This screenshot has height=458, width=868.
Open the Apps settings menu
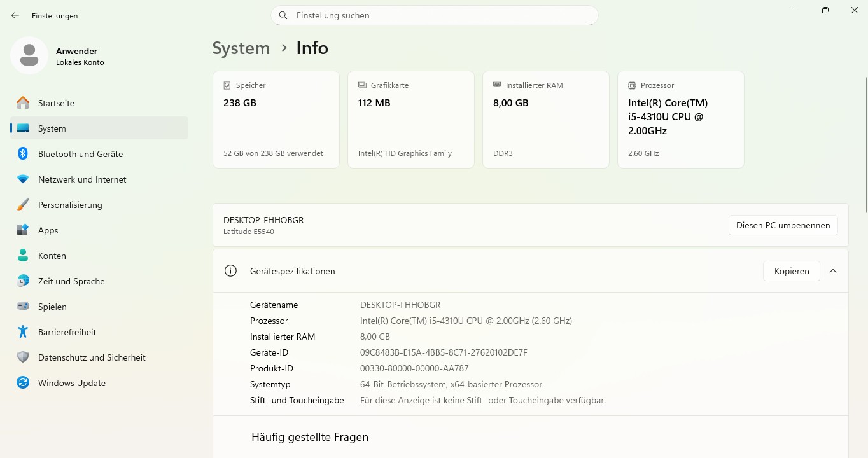pyautogui.click(x=48, y=230)
